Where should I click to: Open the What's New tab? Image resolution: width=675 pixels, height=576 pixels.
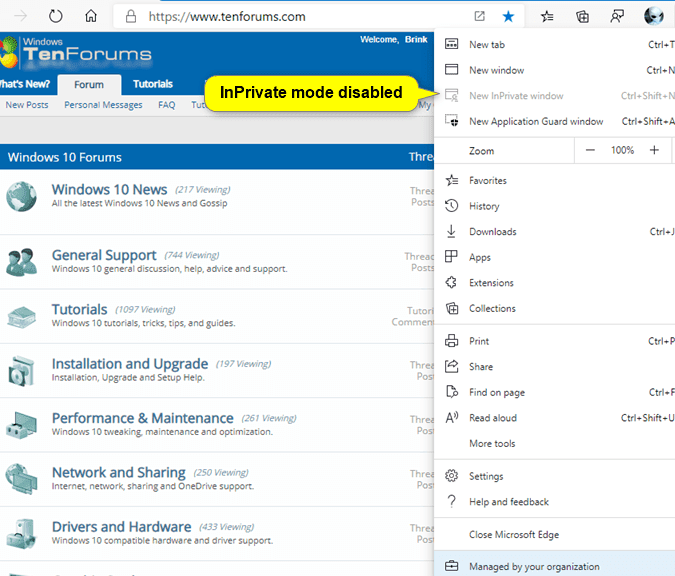[25, 84]
